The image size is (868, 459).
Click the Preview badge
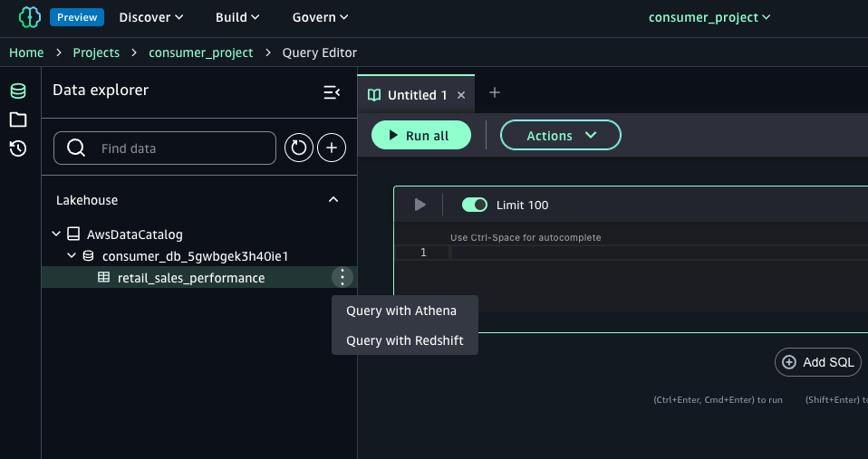pos(77,17)
